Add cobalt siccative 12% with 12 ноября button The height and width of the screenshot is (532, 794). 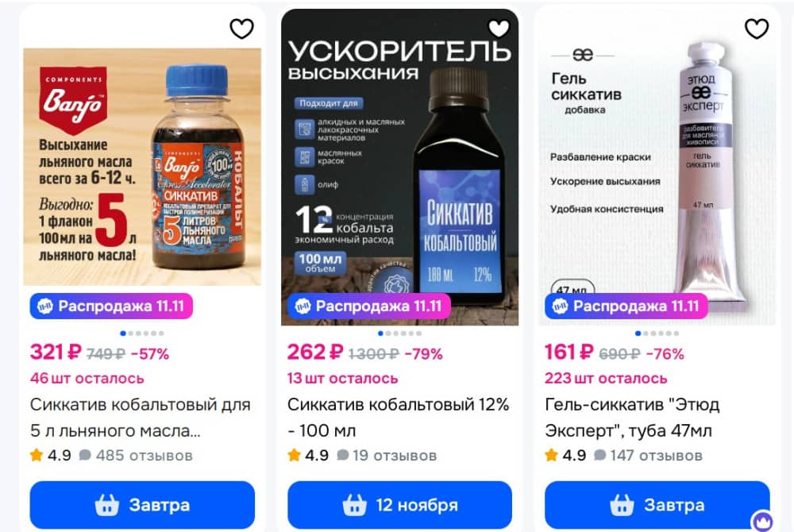[399, 505]
